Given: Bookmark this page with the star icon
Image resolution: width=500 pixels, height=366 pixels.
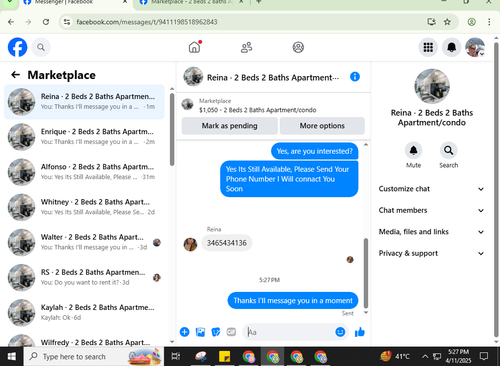Looking at the screenshot, I should click(x=447, y=22).
